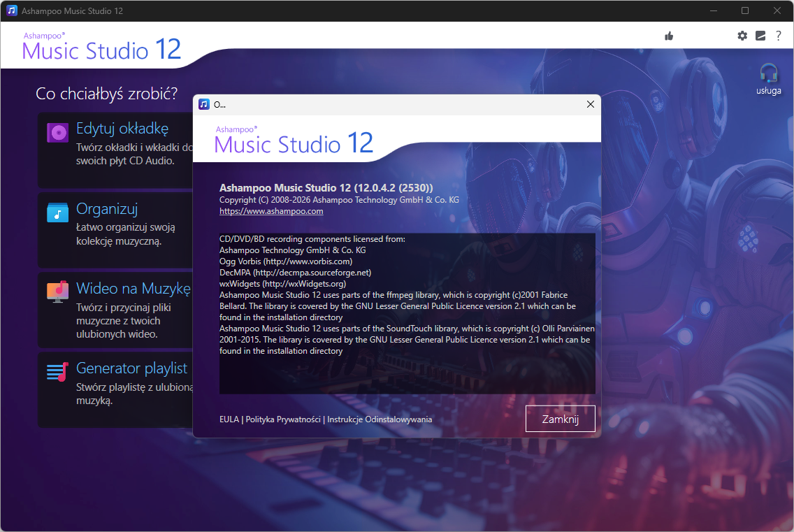Click the Wideo na Muzykę monitor icon

[58, 292]
